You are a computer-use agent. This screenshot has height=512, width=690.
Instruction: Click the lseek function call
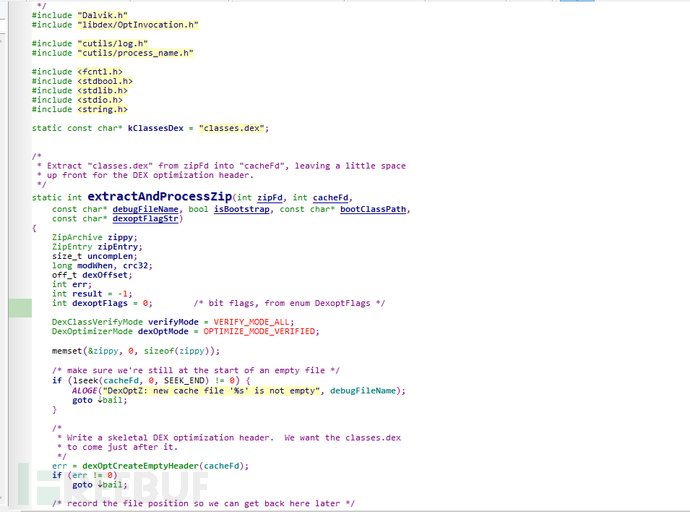(87, 380)
